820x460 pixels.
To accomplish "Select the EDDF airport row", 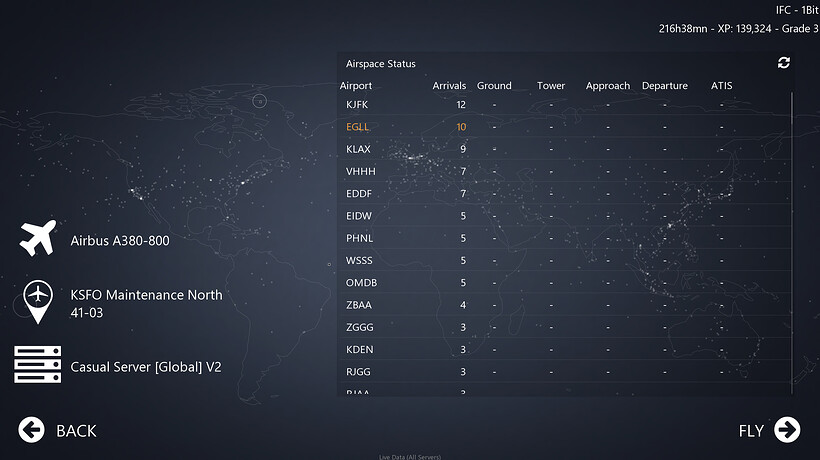I will coord(565,193).
